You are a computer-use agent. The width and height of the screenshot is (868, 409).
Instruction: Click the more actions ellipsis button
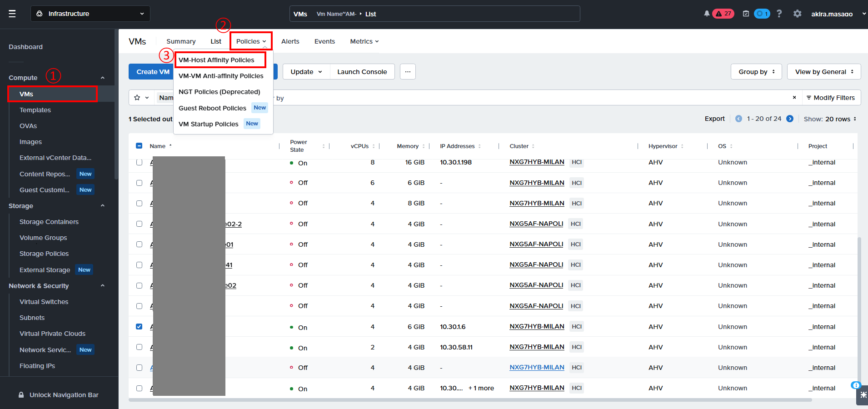coord(408,72)
